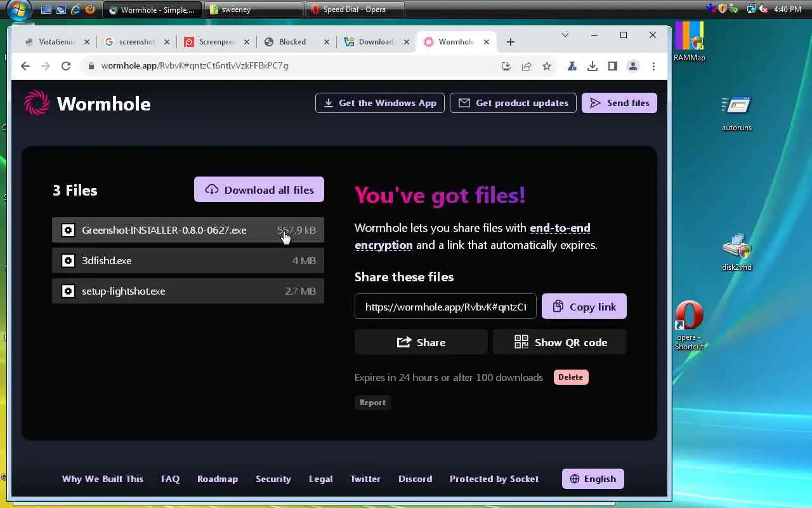Open the browser extension flask icon
The width and height of the screenshot is (812, 508).
click(572, 66)
